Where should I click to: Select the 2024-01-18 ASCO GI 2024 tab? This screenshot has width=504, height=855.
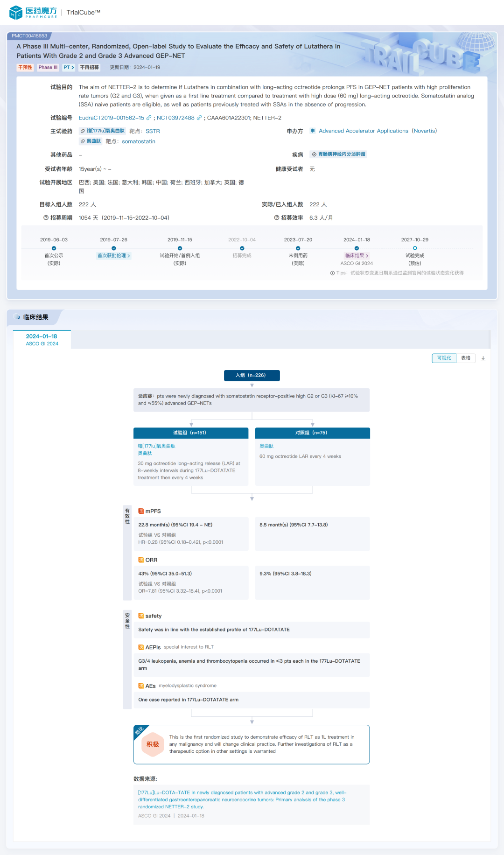tap(42, 339)
